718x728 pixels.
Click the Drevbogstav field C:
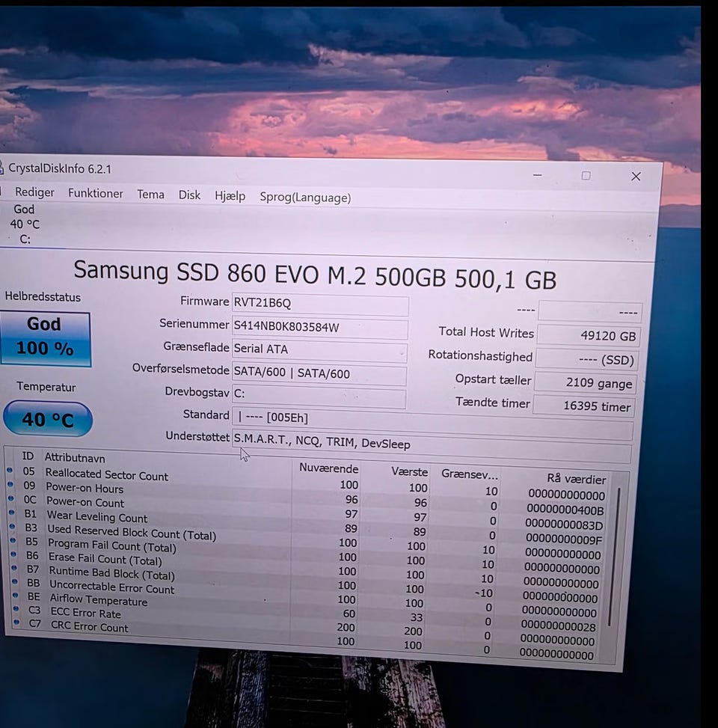(x=319, y=396)
